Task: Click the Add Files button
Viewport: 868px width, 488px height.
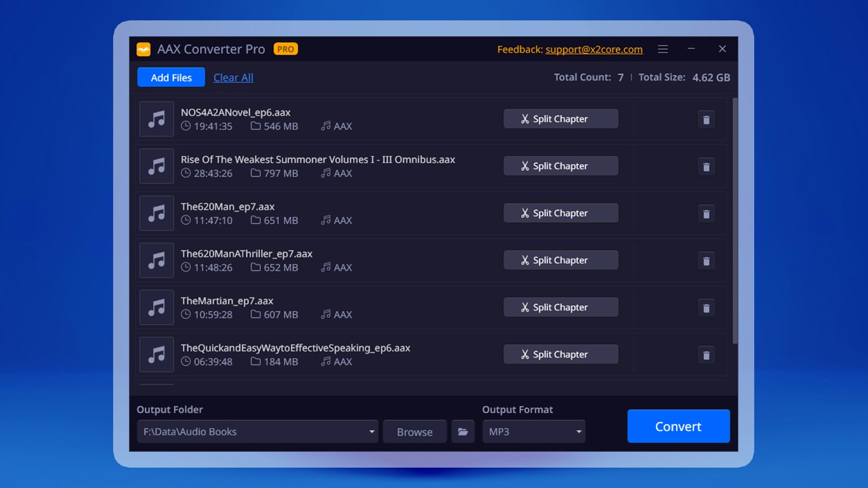Action: [171, 78]
